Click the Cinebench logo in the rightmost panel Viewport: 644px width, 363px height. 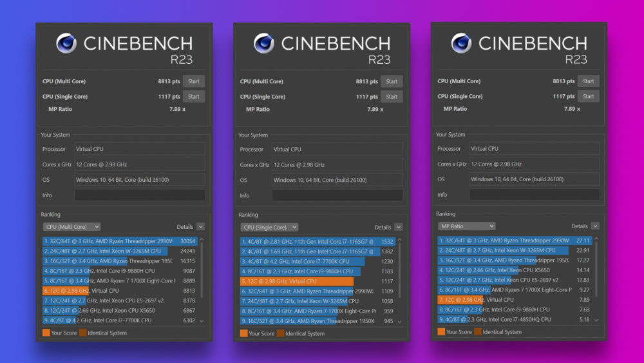click(461, 43)
